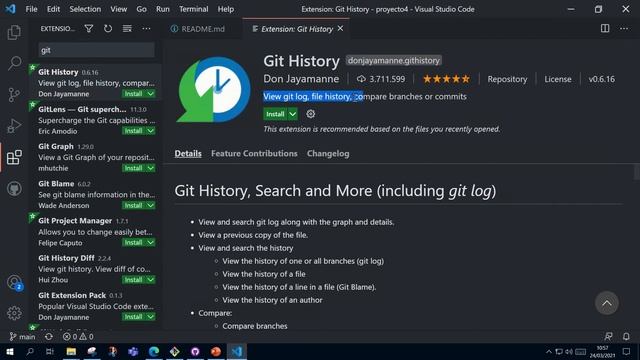Click the 3.711.599 install count
Image resolution: width=640 pixels, height=360 pixels.
tap(381, 79)
